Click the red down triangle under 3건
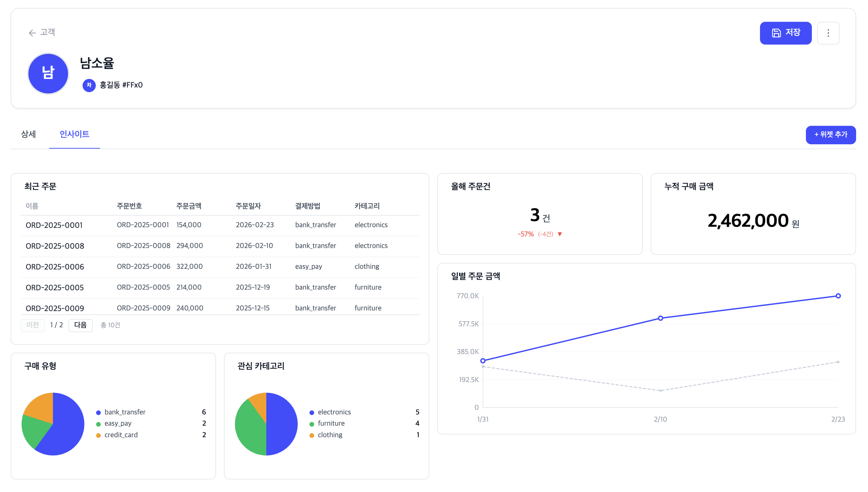 560,234
